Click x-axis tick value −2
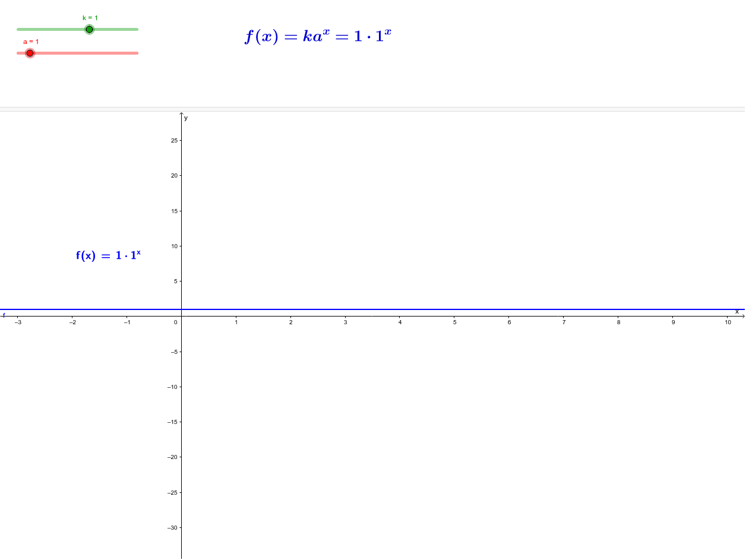The height and width of the screenshot is (560, 746). pos(72,322)
